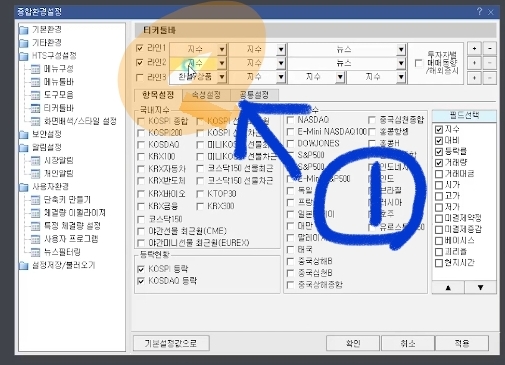The height and width of the screenshot is (365, 505).
Task: Click the page icon beside 메뉴툴바
Action: pyautogui.click(x=35, y=82)
